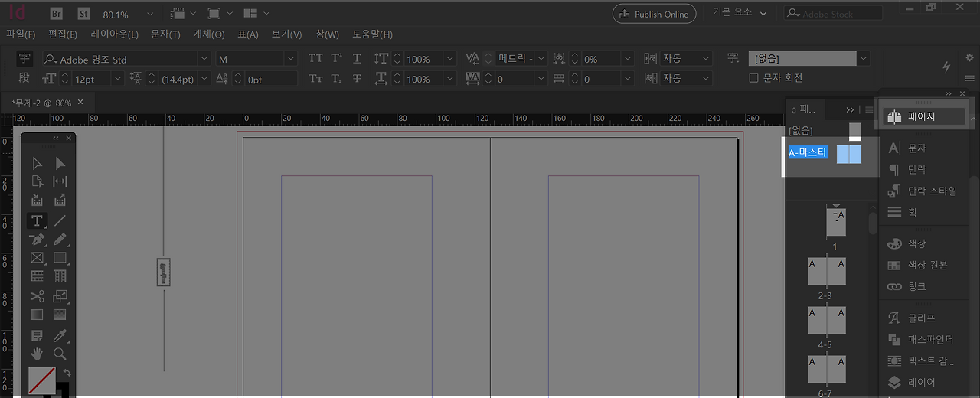Toggle Superscript formatting

tap(336, 59)
